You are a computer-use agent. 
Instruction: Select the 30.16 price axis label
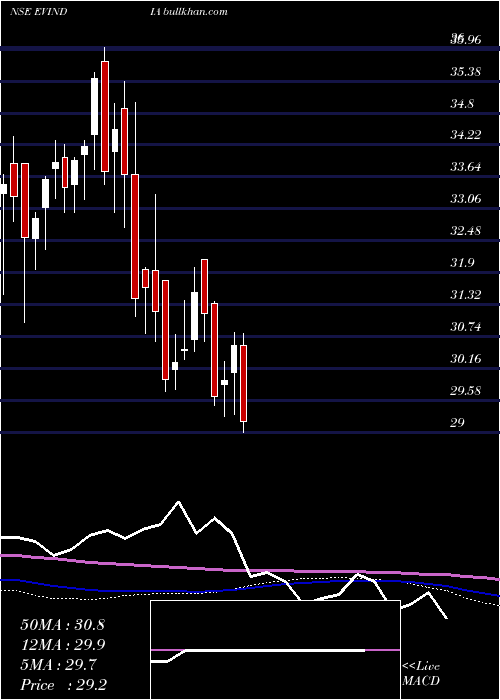pyautogui.click(x=466, y=358)
